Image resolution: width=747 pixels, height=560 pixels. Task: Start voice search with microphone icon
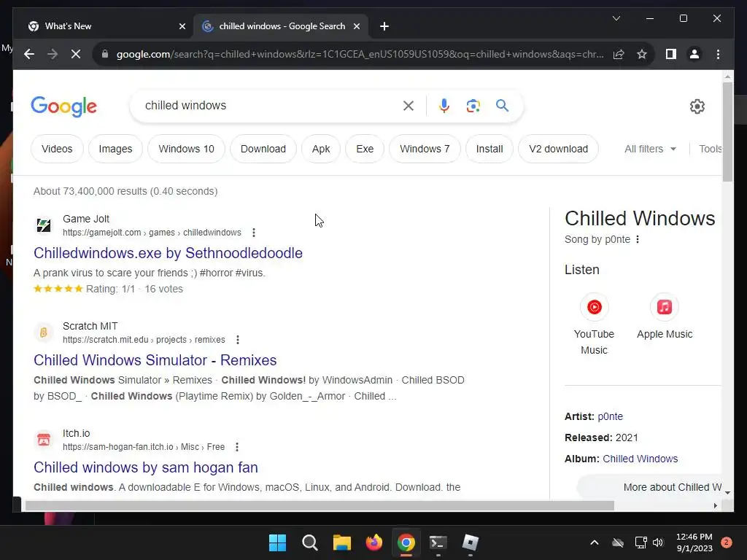click(444, 106)
